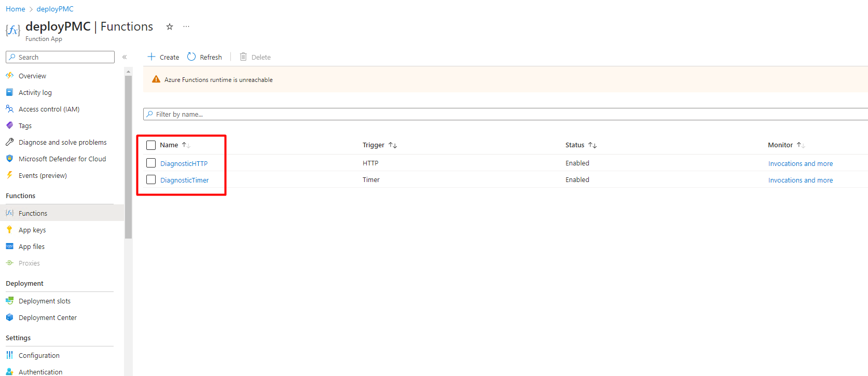Click the App keys key icon

(x=9, y=230)
